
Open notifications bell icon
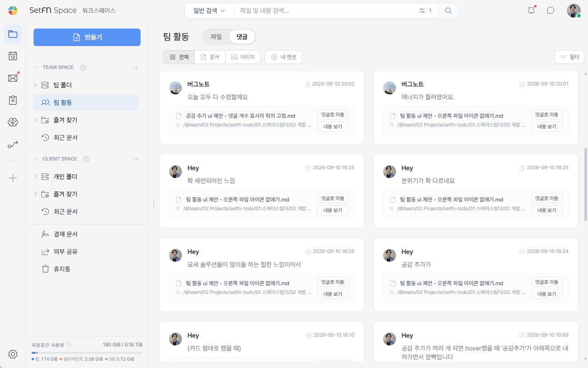pos(531,11)
